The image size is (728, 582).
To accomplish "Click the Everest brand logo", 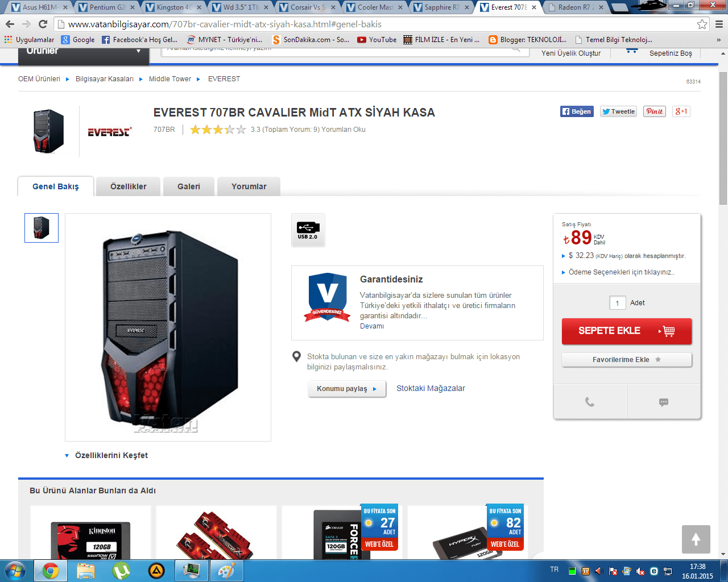I will (110, 132).
